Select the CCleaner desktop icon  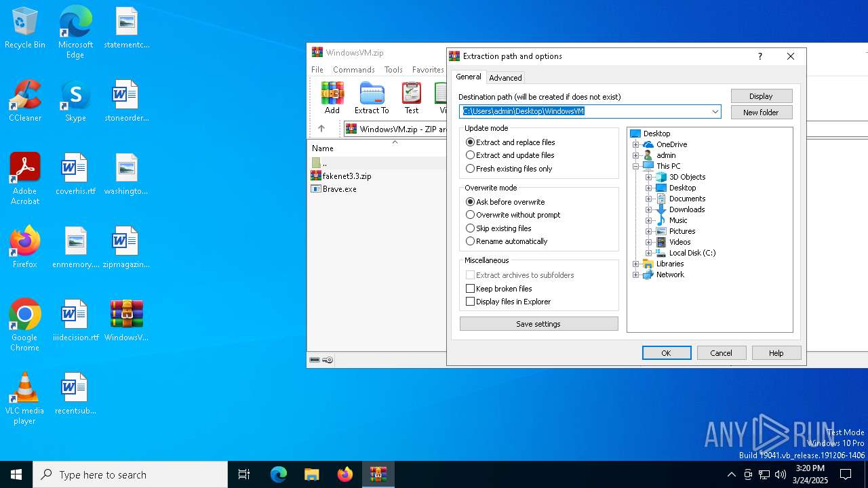point(25,101)
